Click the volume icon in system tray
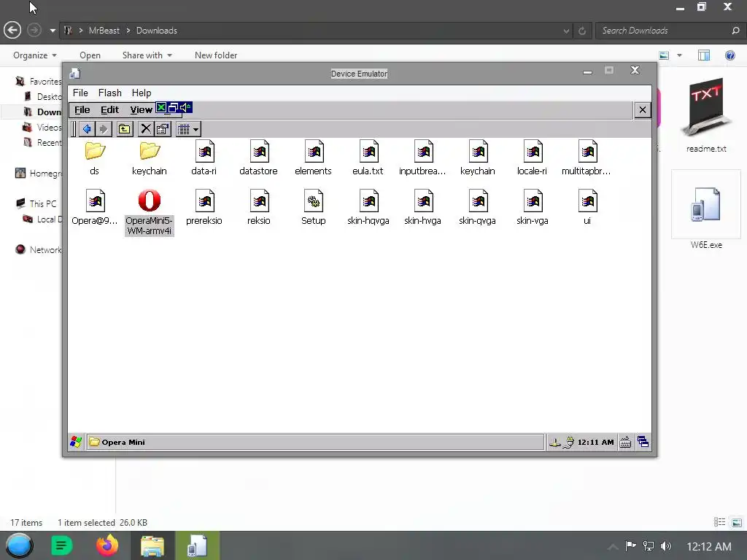747x560 pixels. [665, 545]
